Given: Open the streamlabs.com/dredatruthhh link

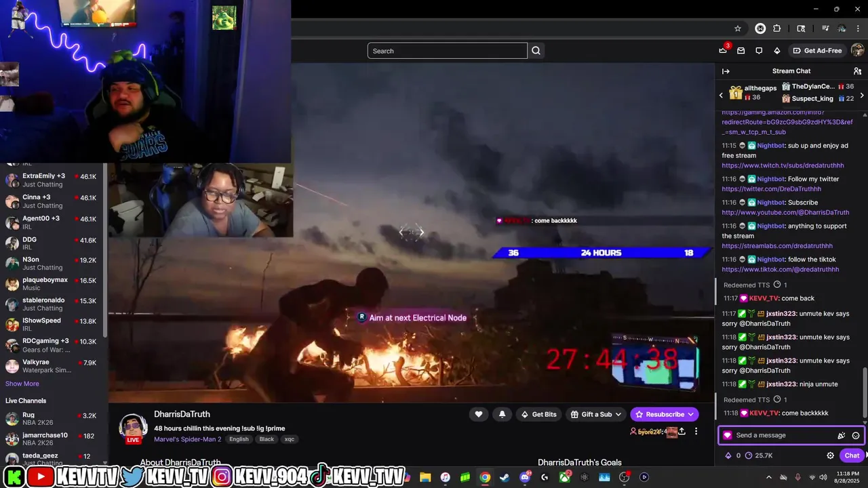Looking at the screenshot, I should (x=777, y=246).
